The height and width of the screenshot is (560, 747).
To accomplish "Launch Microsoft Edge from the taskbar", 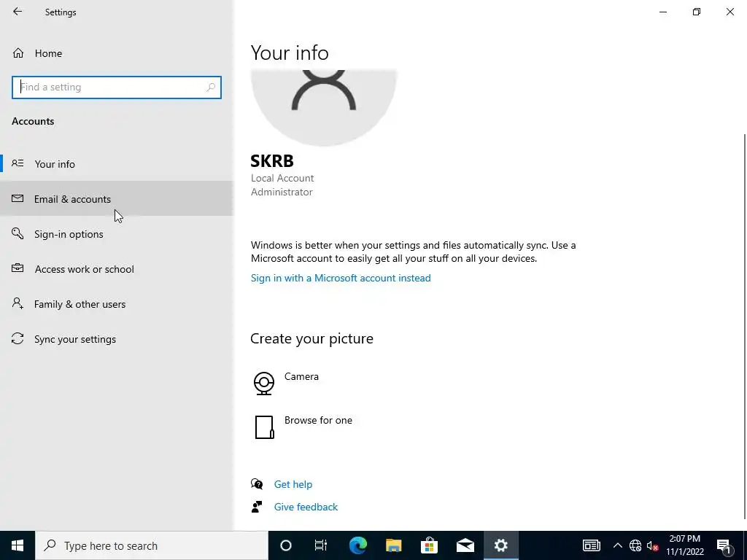I will [357, 545].
